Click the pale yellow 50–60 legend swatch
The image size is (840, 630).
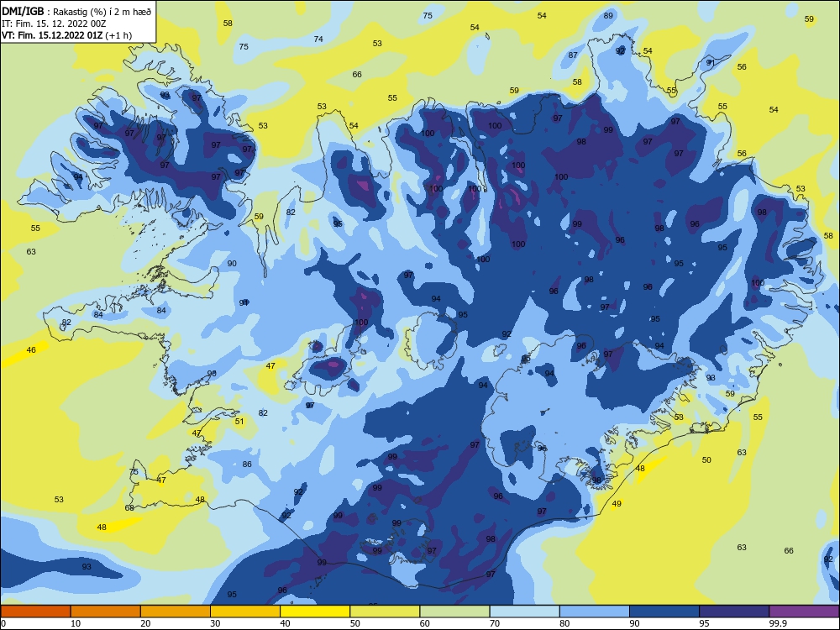(385, 612)
